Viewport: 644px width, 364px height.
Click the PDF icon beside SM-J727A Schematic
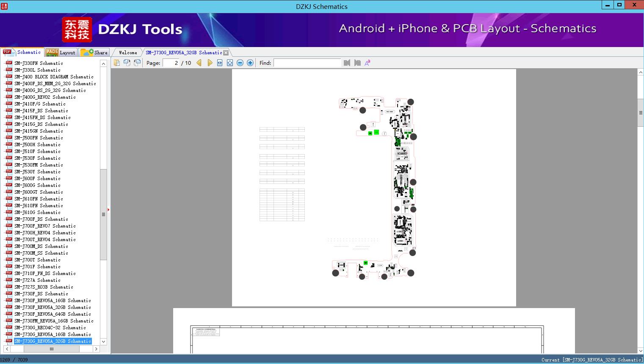[x=9, y=280]
